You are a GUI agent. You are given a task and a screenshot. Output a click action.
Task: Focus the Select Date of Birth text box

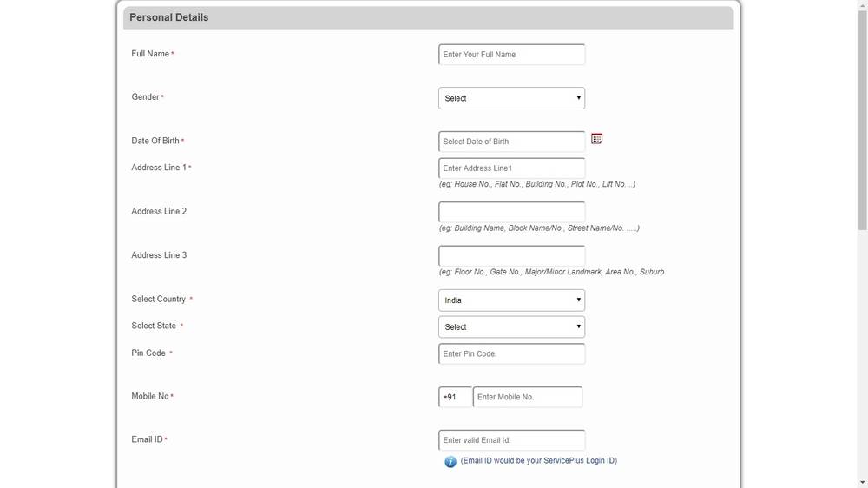[511, 142]
